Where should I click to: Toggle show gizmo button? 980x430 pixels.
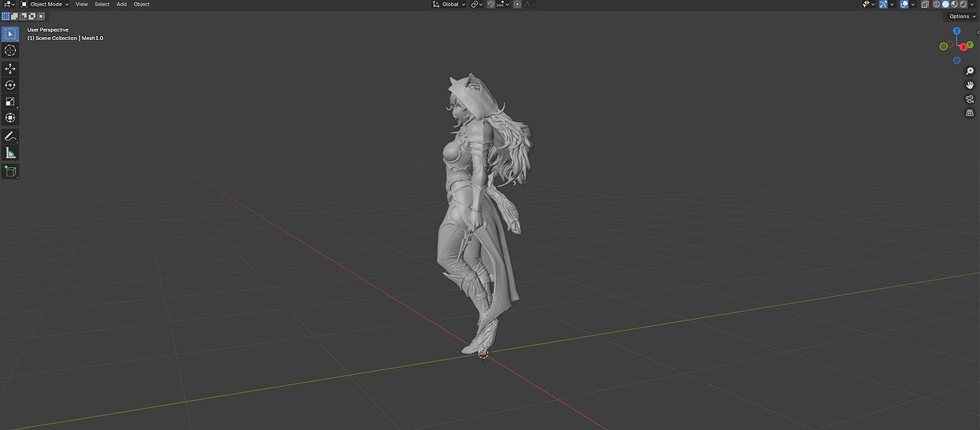tap(883, 4)
